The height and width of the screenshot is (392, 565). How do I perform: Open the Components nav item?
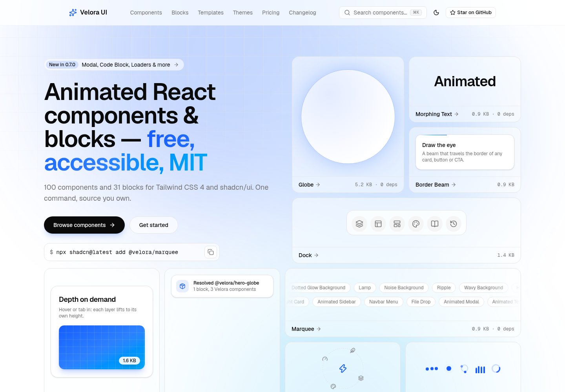click(146, 13)
